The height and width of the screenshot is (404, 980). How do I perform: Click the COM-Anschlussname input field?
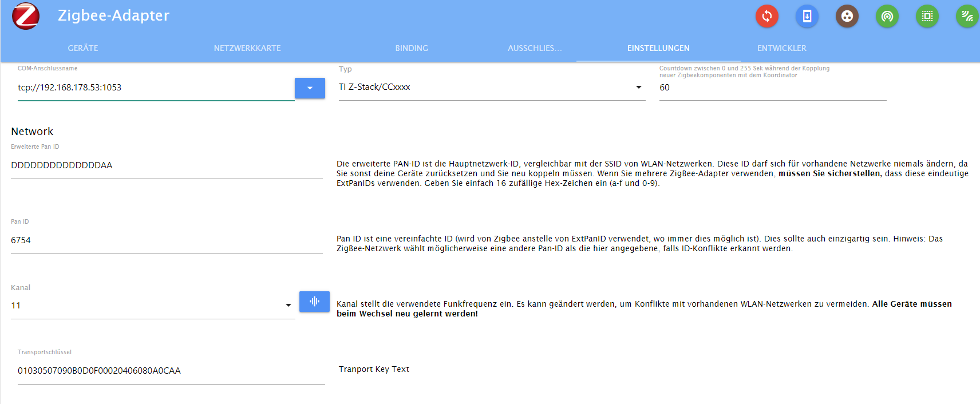(156, 88)
